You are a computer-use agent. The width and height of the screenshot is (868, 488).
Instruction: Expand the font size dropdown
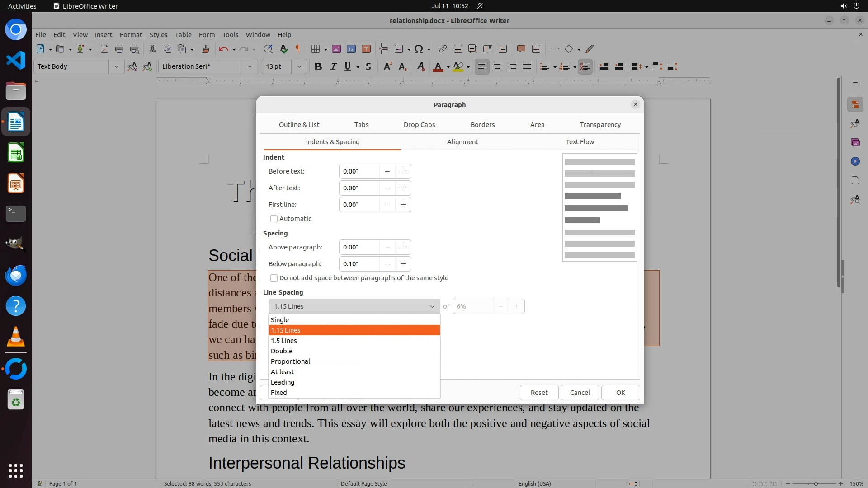click(x=299, y=66)
